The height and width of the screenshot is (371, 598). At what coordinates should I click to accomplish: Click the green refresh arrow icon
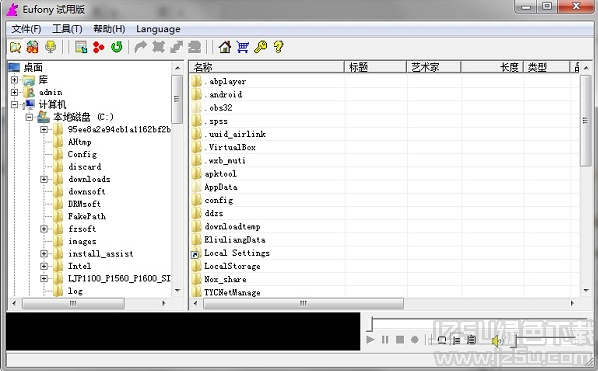click(x=117, y=47)
